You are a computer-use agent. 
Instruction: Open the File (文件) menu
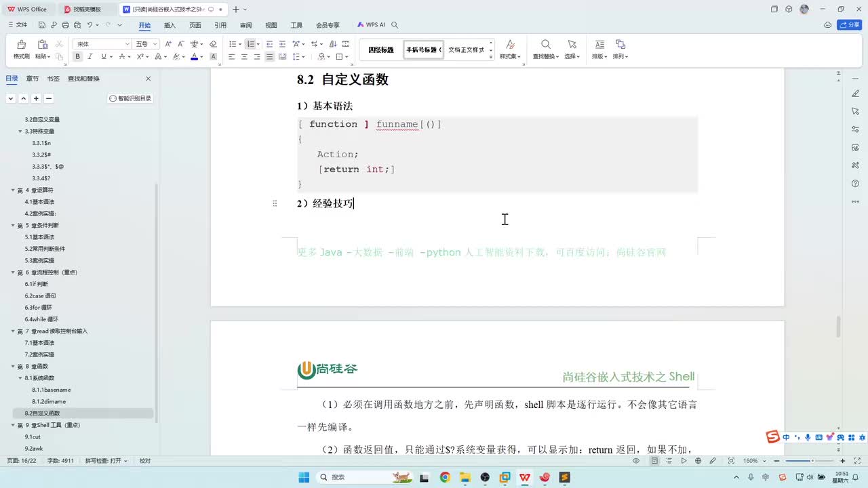click(x=18, y=25)
